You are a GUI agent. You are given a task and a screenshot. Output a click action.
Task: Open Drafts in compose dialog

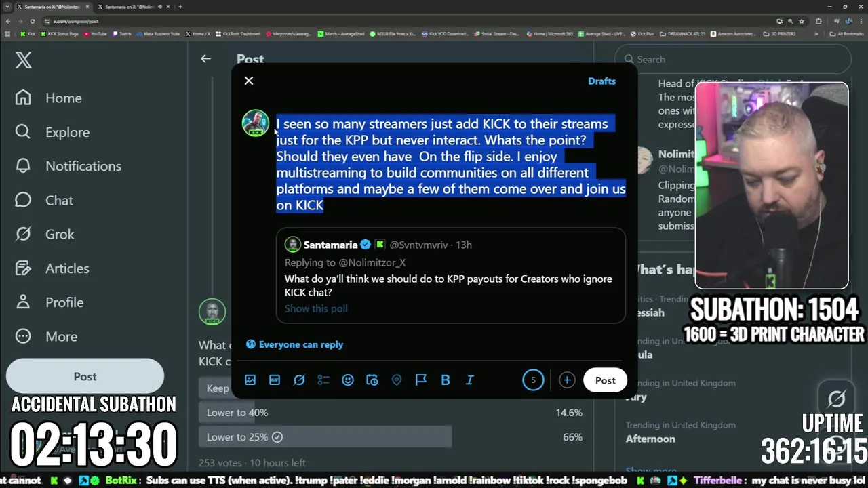pos(601,81)
